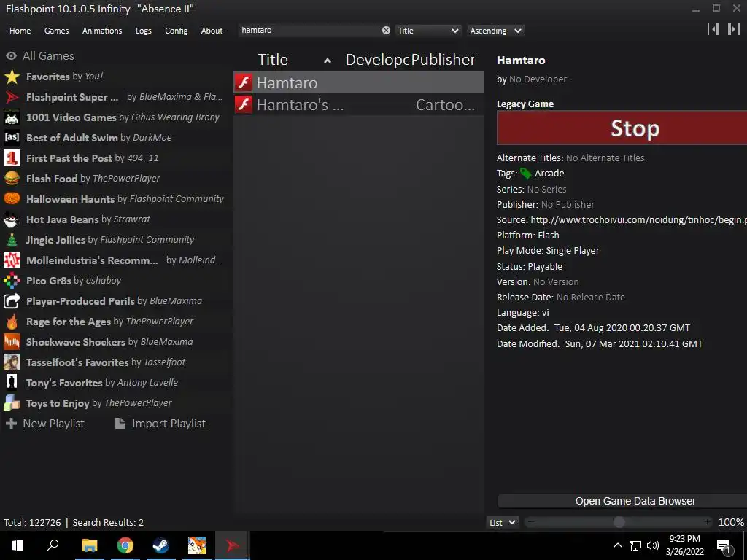Launch Chrome from the taskbar
Viewport: 747px width, 560px height.
125,545
